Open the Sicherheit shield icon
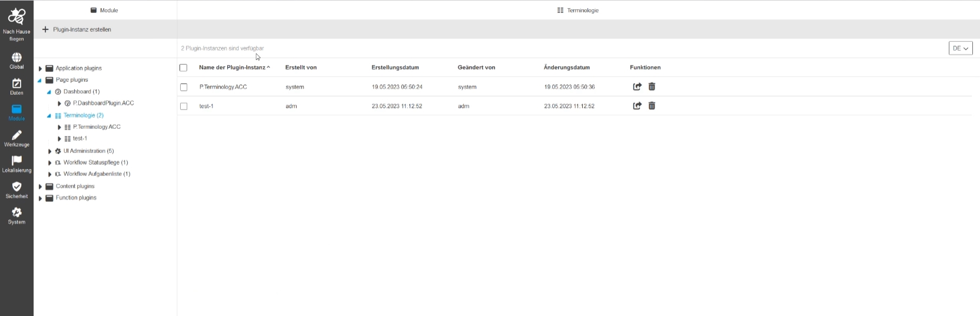Screen dimensions: 980x316 [x=16, y=187]
